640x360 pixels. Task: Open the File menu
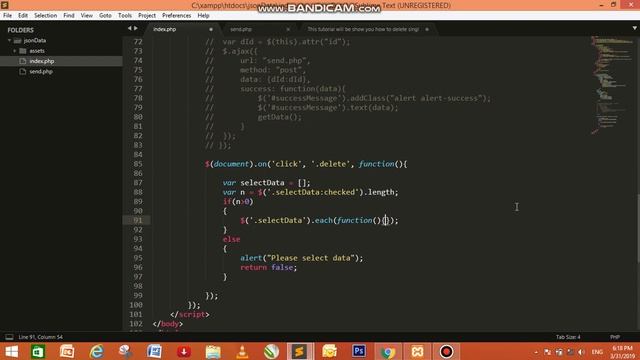pos(7,16)
